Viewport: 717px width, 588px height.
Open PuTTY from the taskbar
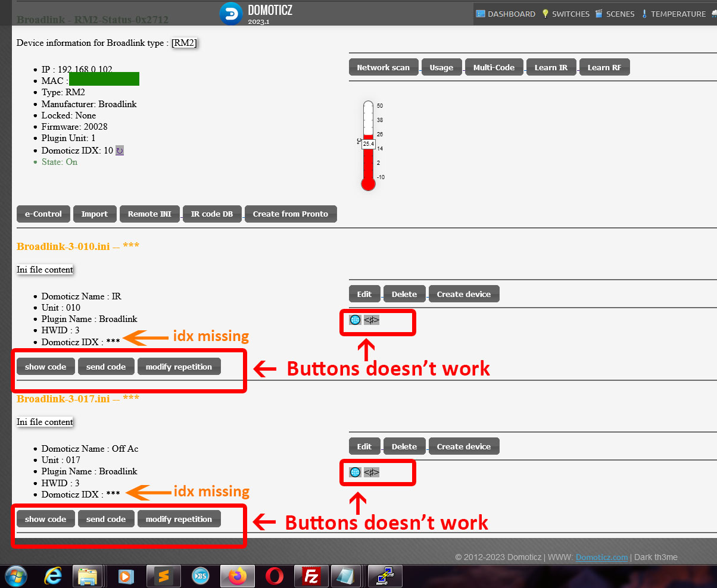pyautogui.click(x=385, y=576)
